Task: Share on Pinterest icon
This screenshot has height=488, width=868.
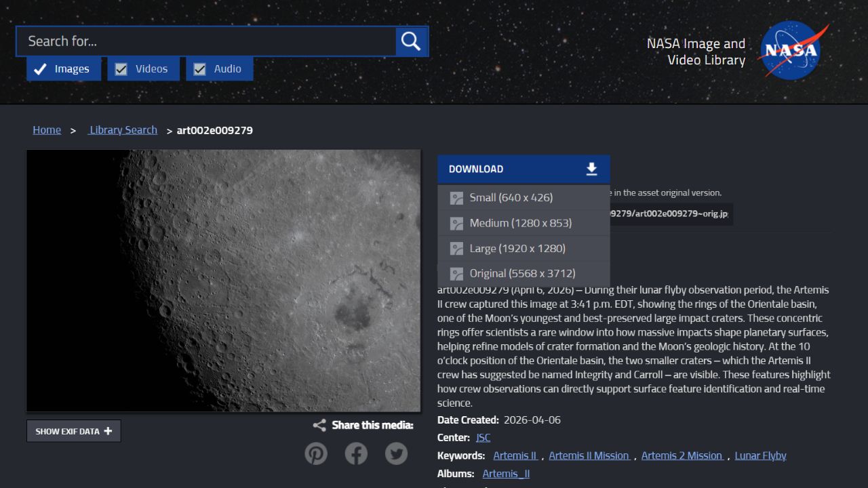Action: [x=316, y=453]
